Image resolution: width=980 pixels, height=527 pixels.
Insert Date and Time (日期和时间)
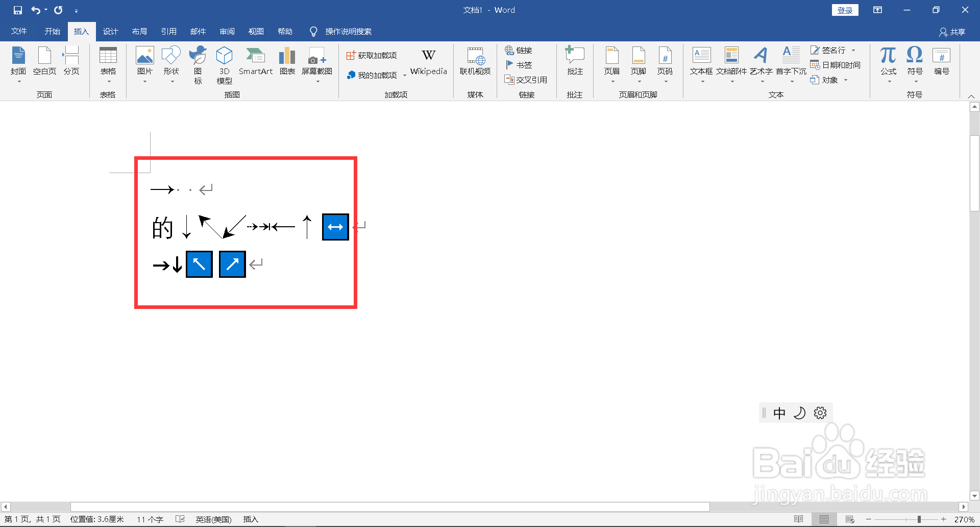(836, 65)
